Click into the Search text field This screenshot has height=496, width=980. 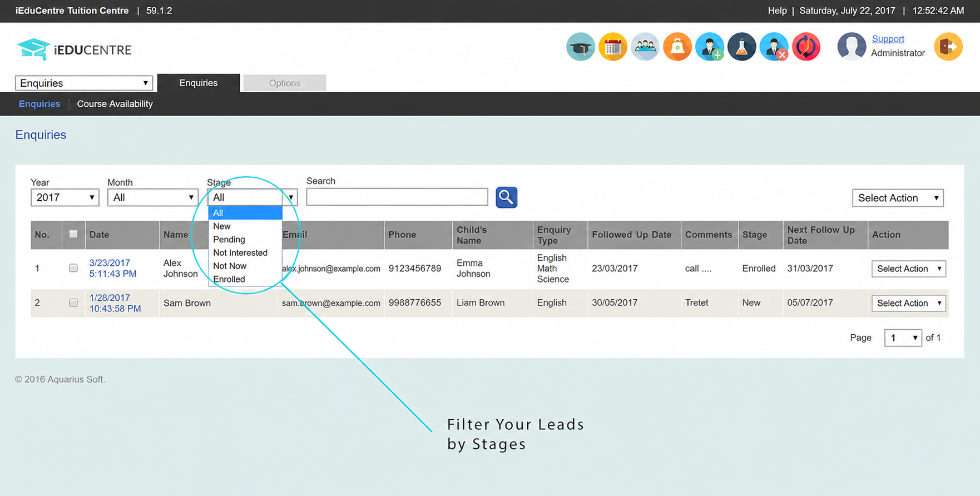pos(397,197)
